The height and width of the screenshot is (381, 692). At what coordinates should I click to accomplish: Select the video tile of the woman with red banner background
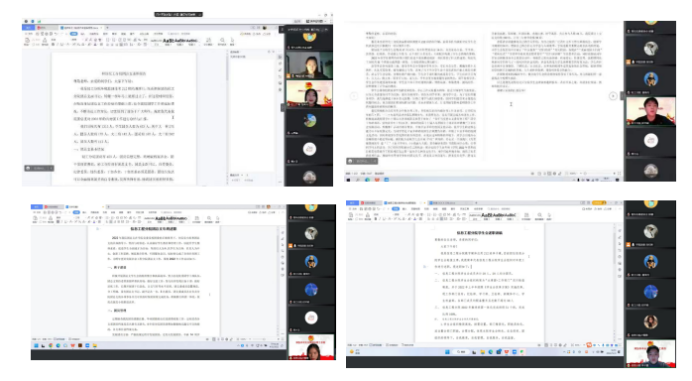pyautogui.click(x=310, y=94)
